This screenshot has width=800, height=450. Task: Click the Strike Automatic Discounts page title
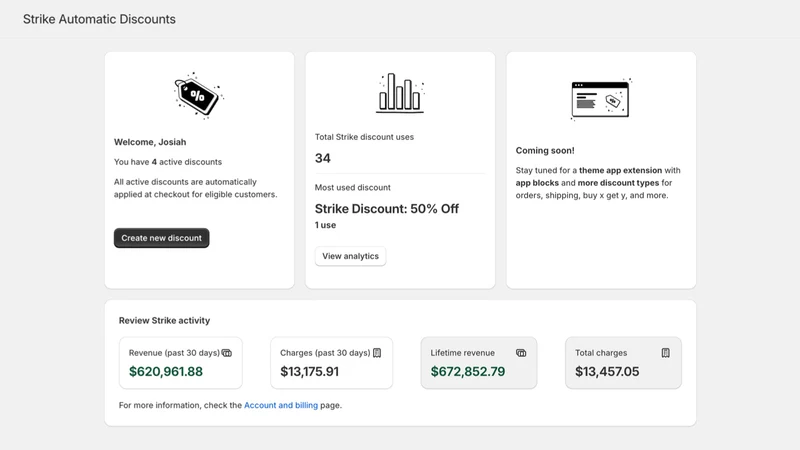point(99,19)
